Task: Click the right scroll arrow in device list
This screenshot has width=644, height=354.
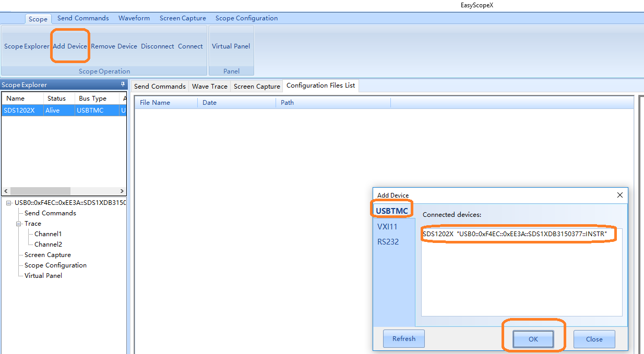Action: (122, 191)
